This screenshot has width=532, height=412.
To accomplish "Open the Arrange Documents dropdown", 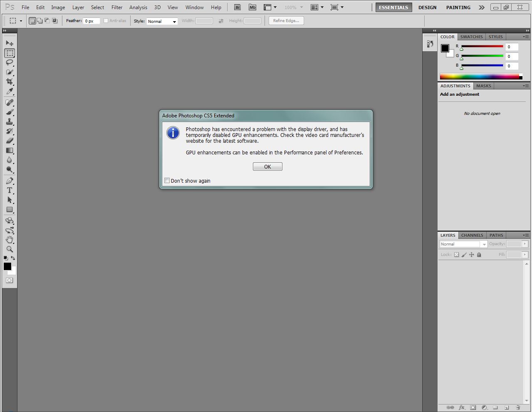I will point(317,7).
